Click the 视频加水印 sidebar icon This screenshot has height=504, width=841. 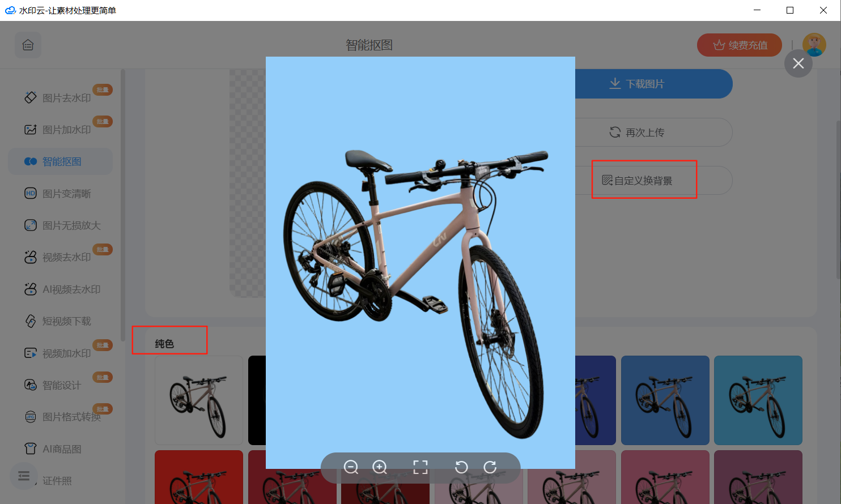pyautogui.click(x=31, y=353)
